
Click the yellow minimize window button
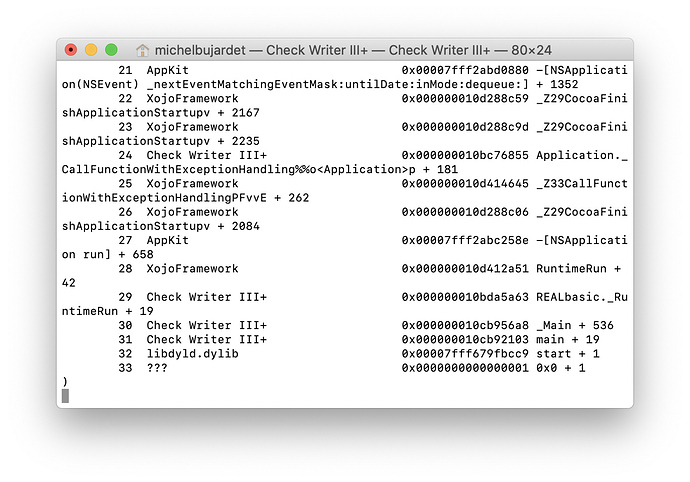(x=91, y=50)
